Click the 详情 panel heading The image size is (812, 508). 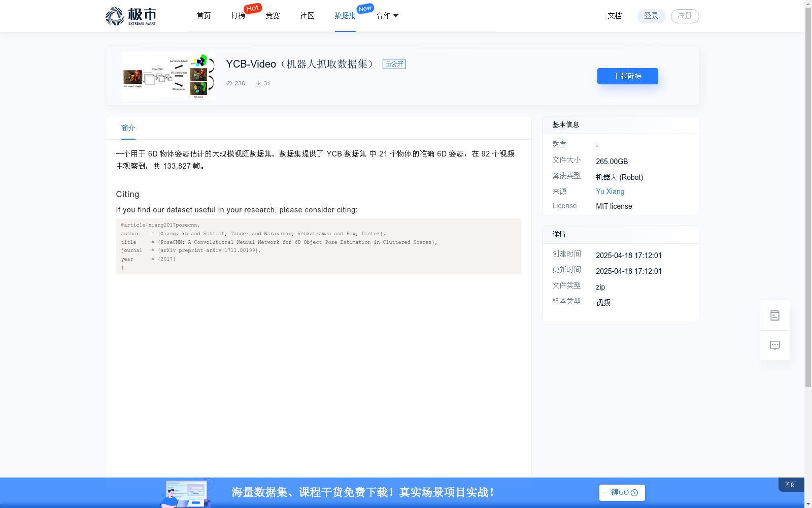(559, 234)
